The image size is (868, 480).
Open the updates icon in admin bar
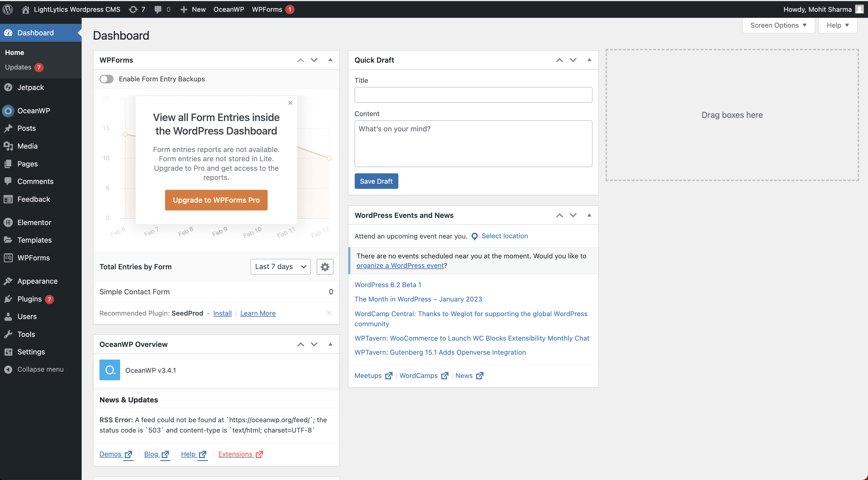133,9
